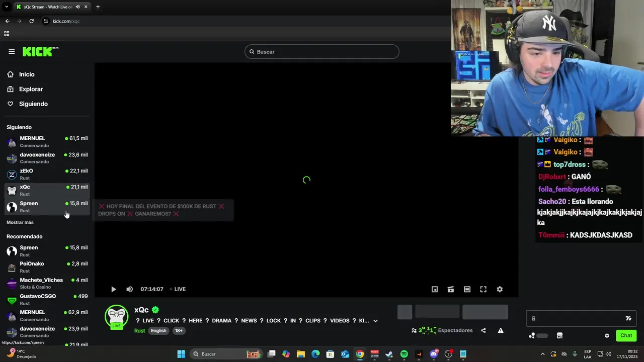Click the green Chat button
The width and height of the screenshot is (644, 362).
click(626, 335)
